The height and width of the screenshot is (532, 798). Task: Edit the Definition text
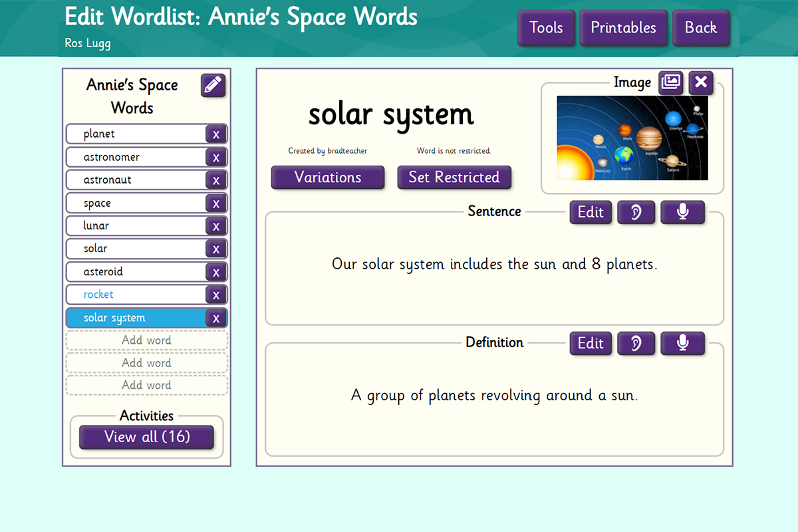click(x=591, y=343)
